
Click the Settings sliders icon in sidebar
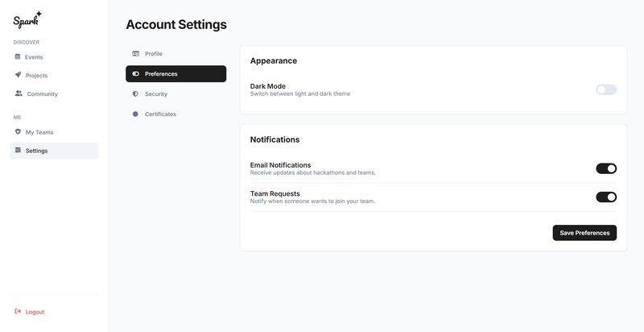point(18,150)
